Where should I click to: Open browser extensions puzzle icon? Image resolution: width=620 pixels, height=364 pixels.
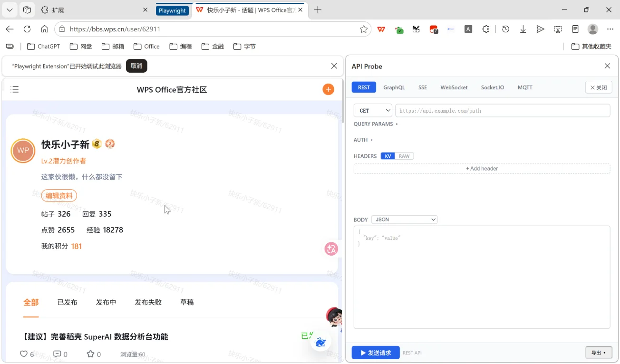486,29
